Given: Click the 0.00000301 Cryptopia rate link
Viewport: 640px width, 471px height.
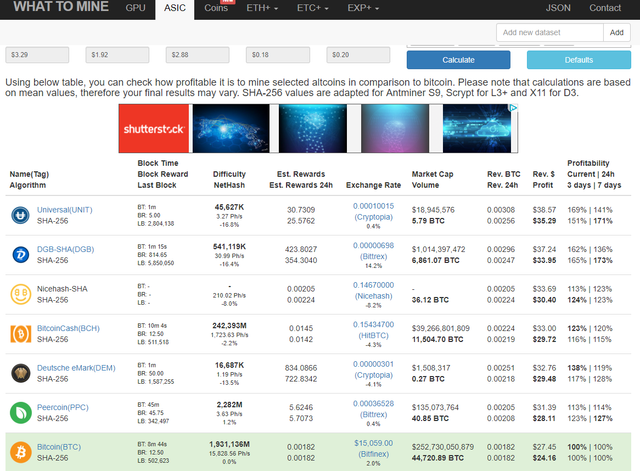Looking at the screenshot, I should point(373,370).
